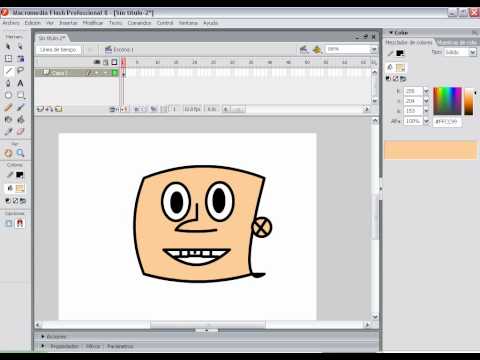The height and width of the screenshot is (360, 480).
Task: Select the Ink Bottle tool
Action: pyautogui.click(x=8, y=119)
